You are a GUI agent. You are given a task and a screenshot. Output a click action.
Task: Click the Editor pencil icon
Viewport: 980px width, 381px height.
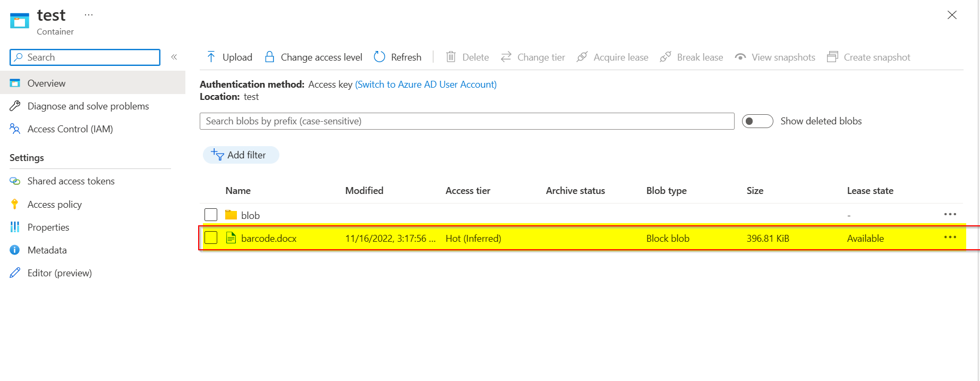click(x=15, y=273)
